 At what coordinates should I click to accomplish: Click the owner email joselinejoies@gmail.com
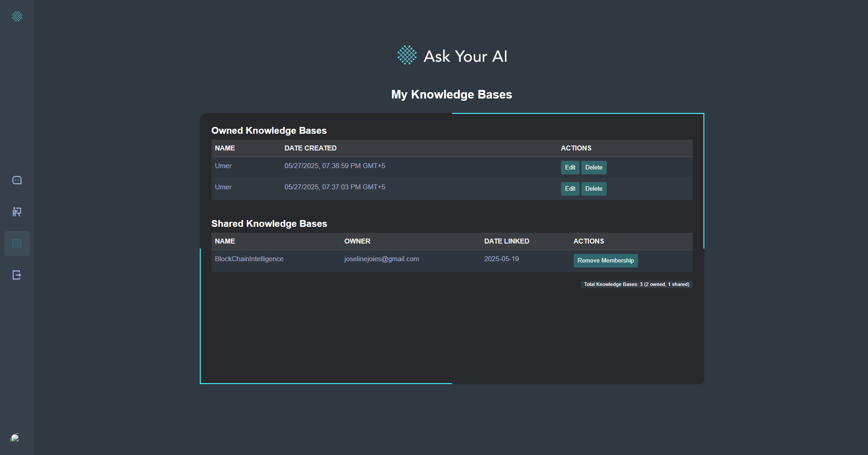(381, 258)
